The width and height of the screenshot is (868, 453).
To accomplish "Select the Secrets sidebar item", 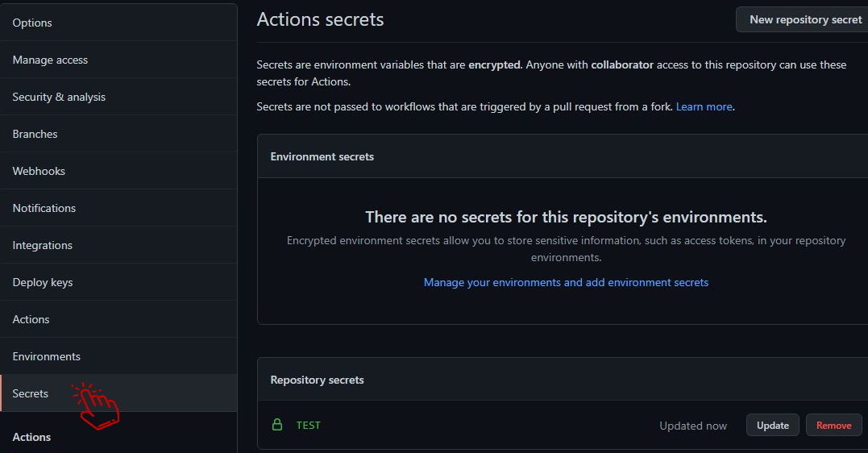I will 31,393.
